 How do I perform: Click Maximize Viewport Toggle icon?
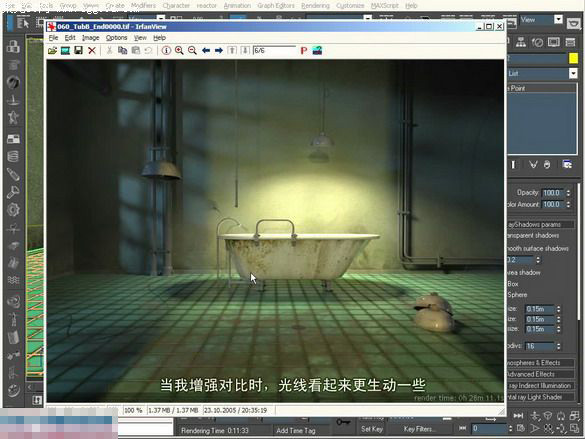[x=575, y=429]
